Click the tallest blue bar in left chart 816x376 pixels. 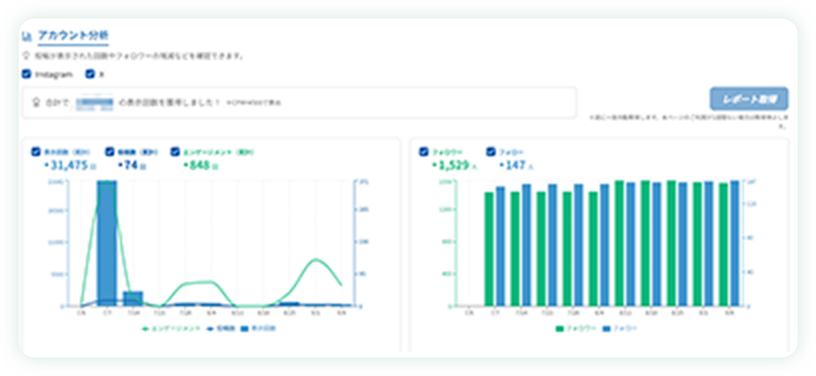(107, 243)
